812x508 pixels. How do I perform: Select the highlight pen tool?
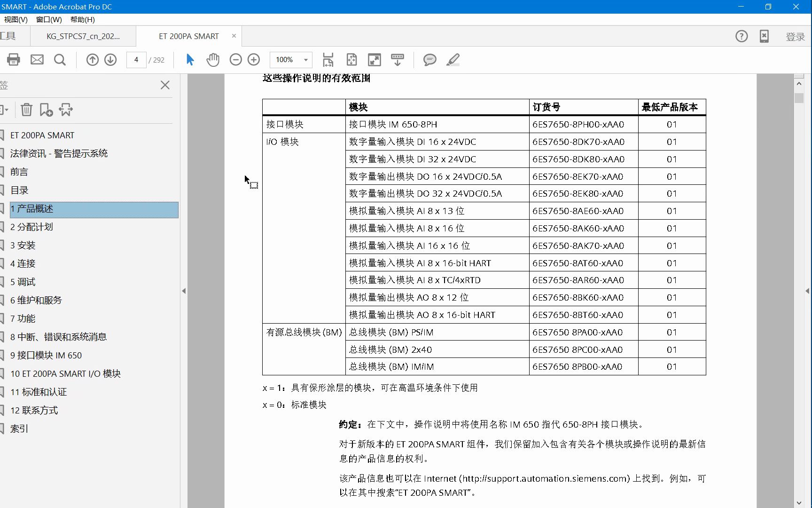click(453, 60)
